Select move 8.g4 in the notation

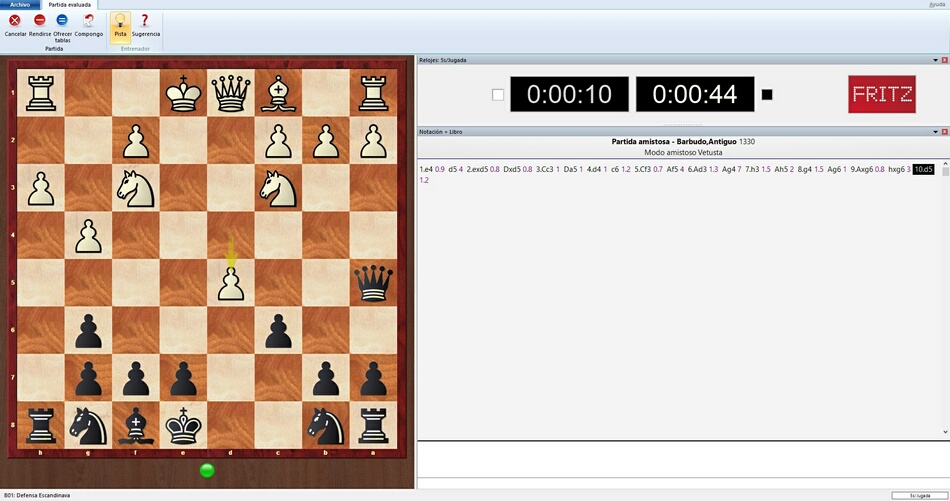point(805,170)
